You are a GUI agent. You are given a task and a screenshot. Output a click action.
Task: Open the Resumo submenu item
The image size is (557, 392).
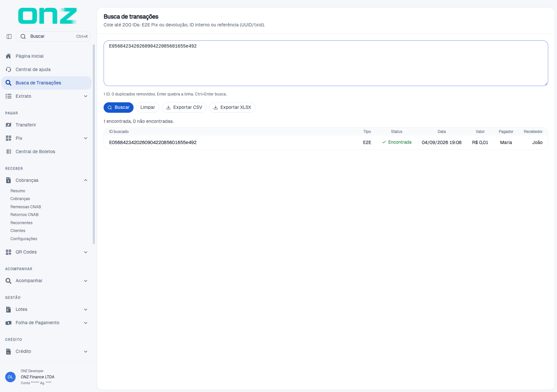(18, 191)
